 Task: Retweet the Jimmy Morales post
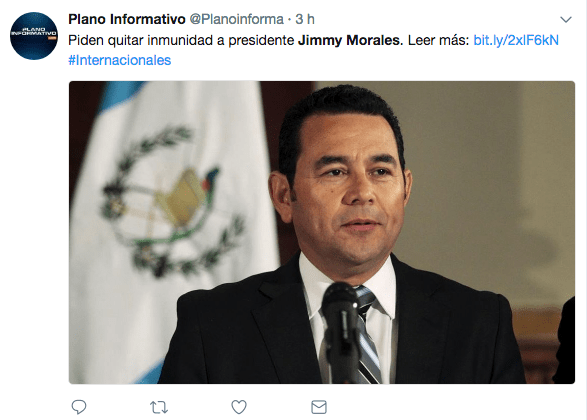159,407
